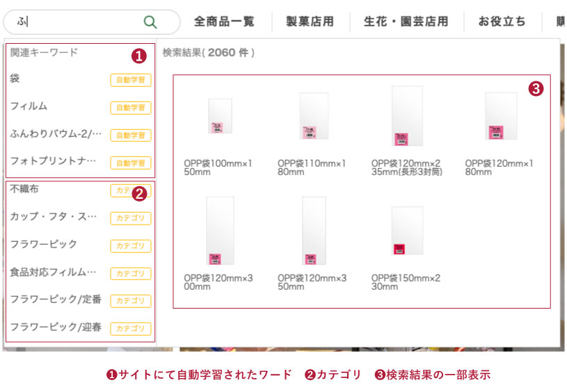Open the OPP袋150mm×230mm product thumbnail
The height and width of the screenshot is (392, 567).
[407, 231]
